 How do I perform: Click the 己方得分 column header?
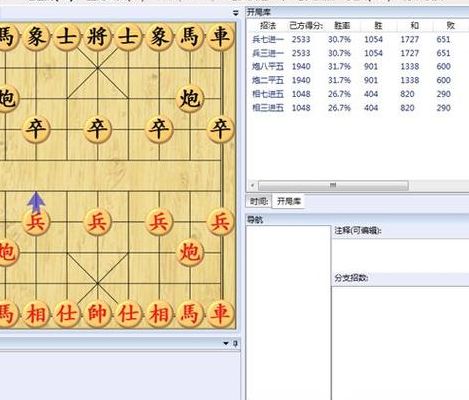306,26
